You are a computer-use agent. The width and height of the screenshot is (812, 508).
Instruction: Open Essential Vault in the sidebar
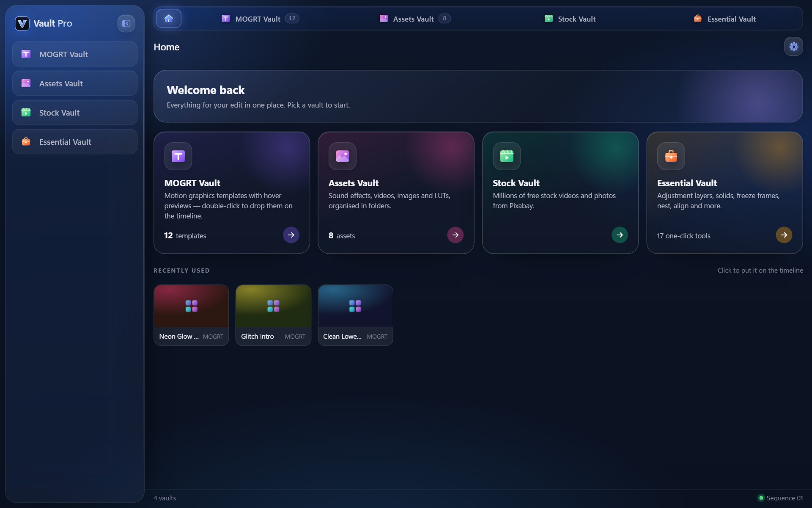click(x=75, y=142)
